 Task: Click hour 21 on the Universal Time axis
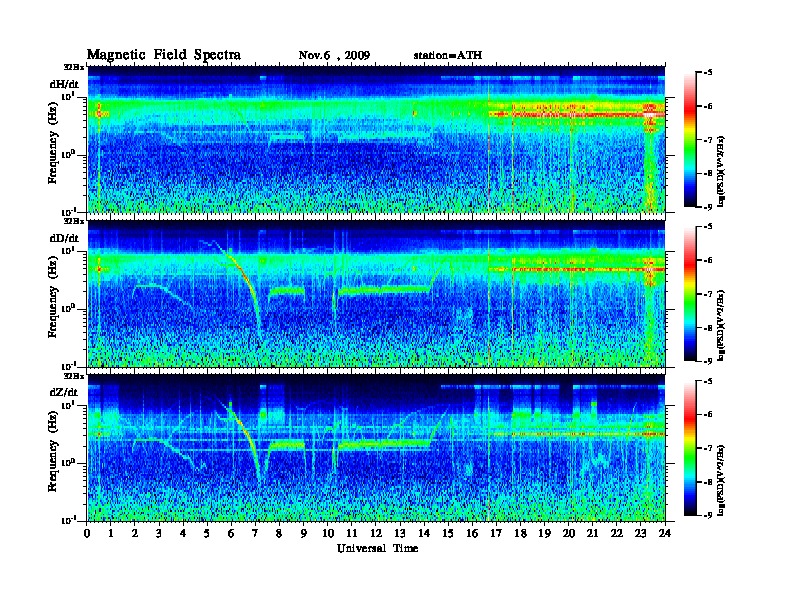point(592,534)
